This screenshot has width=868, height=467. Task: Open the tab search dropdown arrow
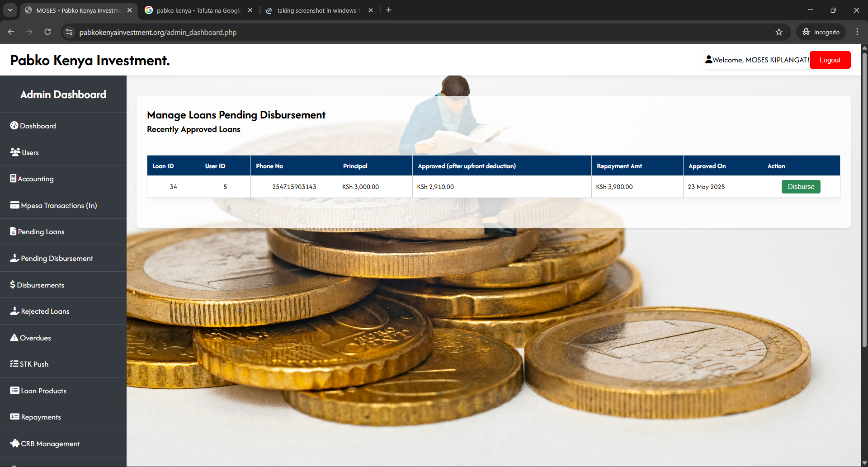[10, 10]
